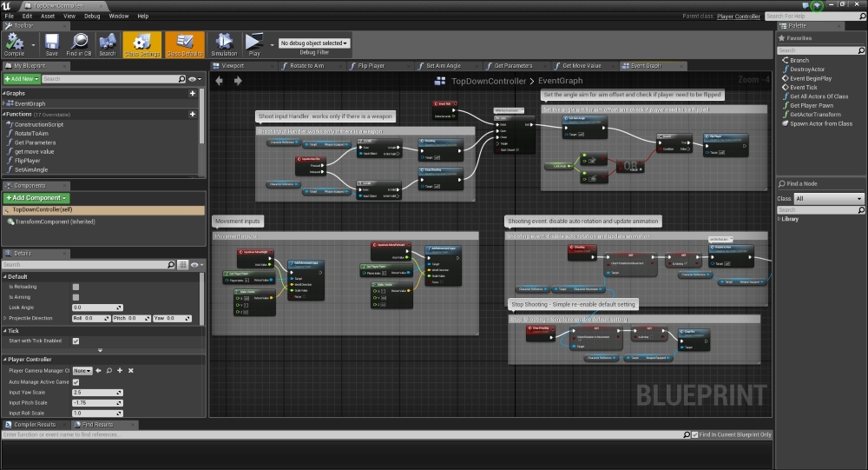This screenshot has width=868, height=470.
Task: Save the blueprint using the Save icon
Action: 51,43
